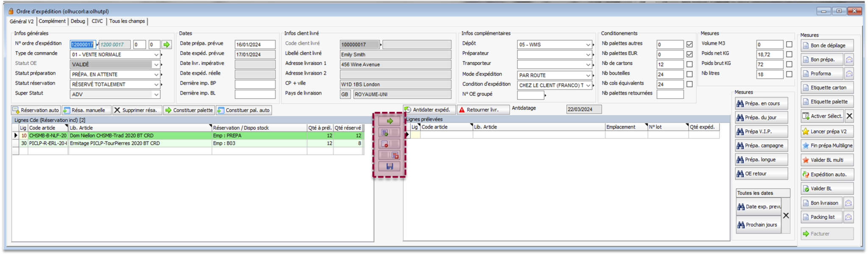This screenshot has height=255, width=868.
Task: Enable the Volume M3 checkbox
Action: [789, 44]
